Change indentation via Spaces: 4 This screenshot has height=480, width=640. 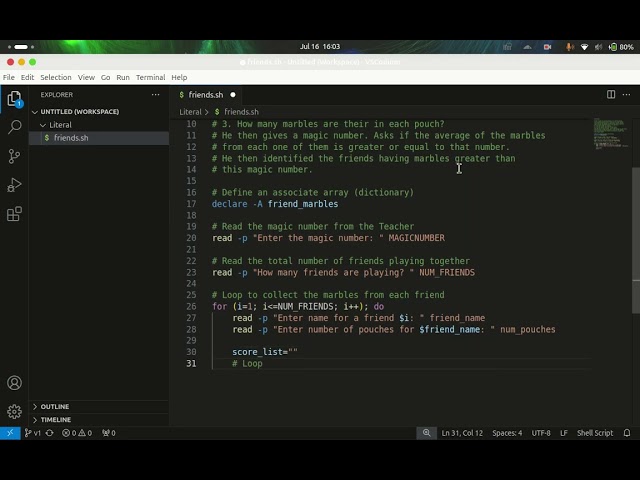point(507,433)
